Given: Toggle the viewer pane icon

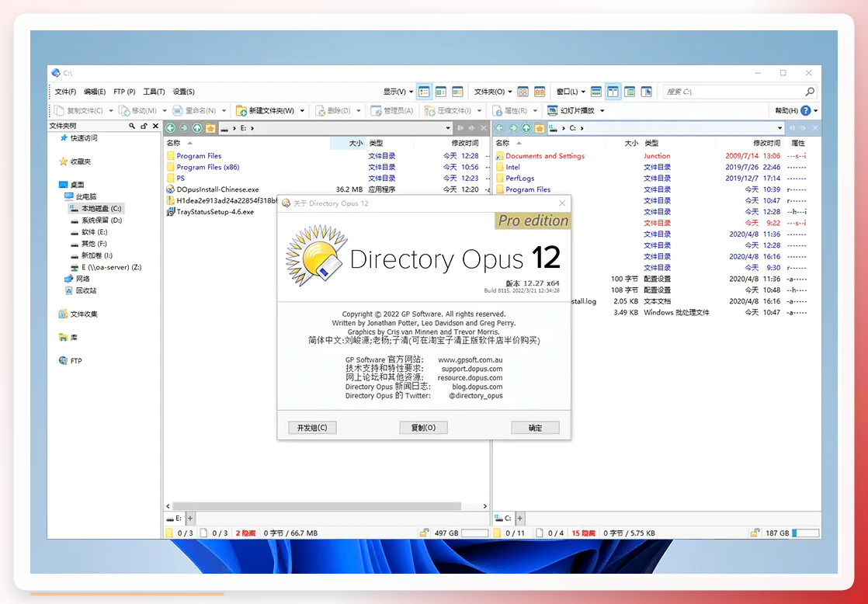Looking at the screenshot, I should point(646,92).
